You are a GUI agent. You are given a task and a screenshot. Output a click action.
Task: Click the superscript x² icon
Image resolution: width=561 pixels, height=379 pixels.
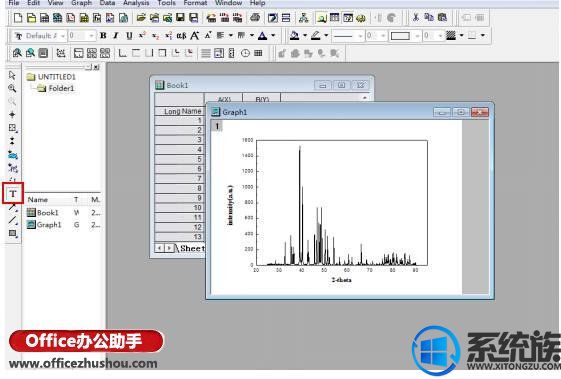142,35
